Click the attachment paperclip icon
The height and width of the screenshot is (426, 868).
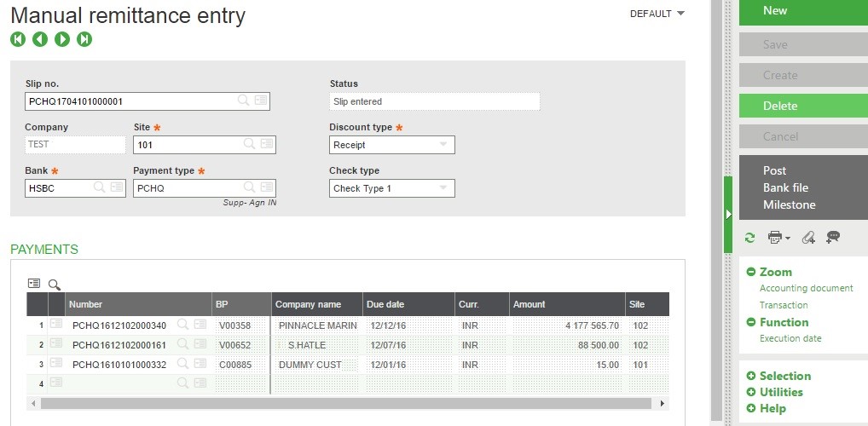[x=808, y=238]
